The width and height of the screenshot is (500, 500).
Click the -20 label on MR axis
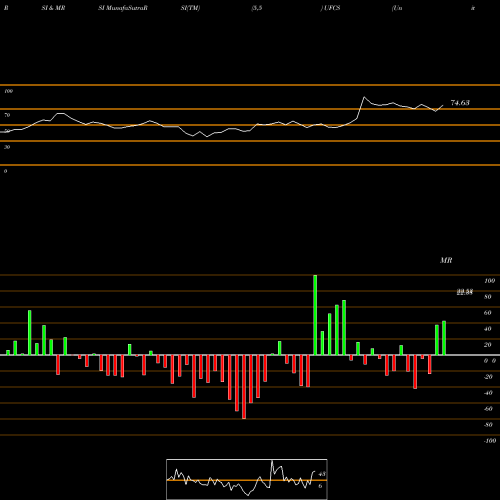click(488, 377)
